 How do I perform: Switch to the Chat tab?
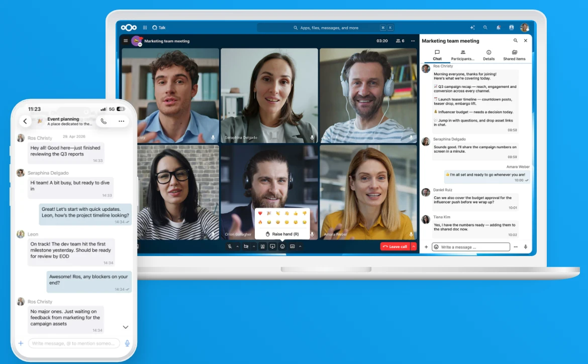437,55
